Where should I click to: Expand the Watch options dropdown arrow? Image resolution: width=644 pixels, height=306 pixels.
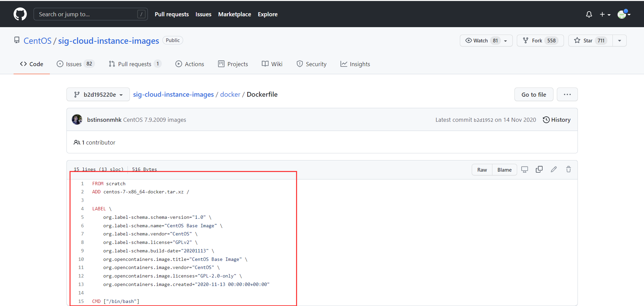pos(506,41)
